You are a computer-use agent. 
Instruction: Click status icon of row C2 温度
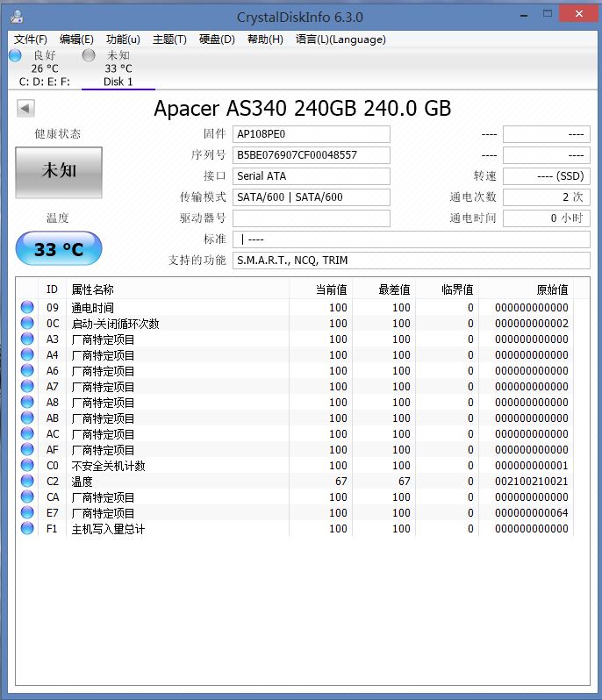(27, 481)
